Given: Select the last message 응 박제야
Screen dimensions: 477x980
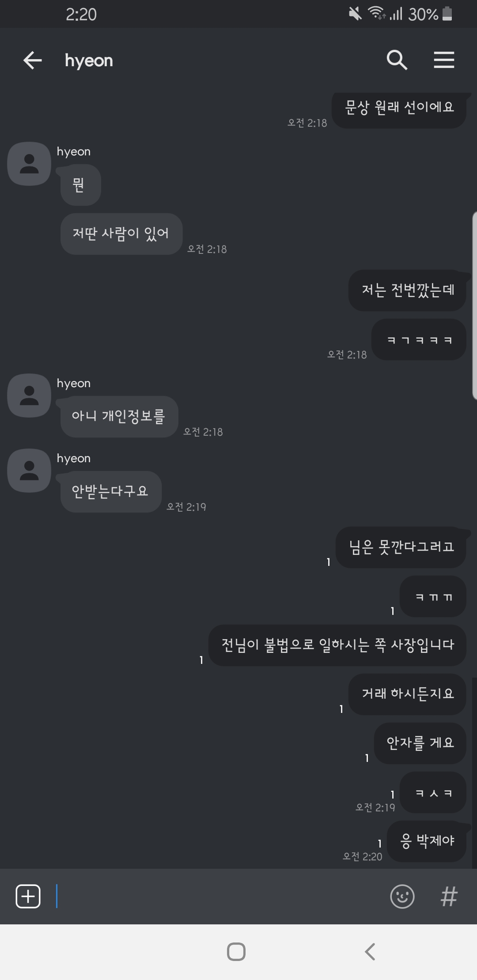Looking at the screenshot, I should (427, 841).
